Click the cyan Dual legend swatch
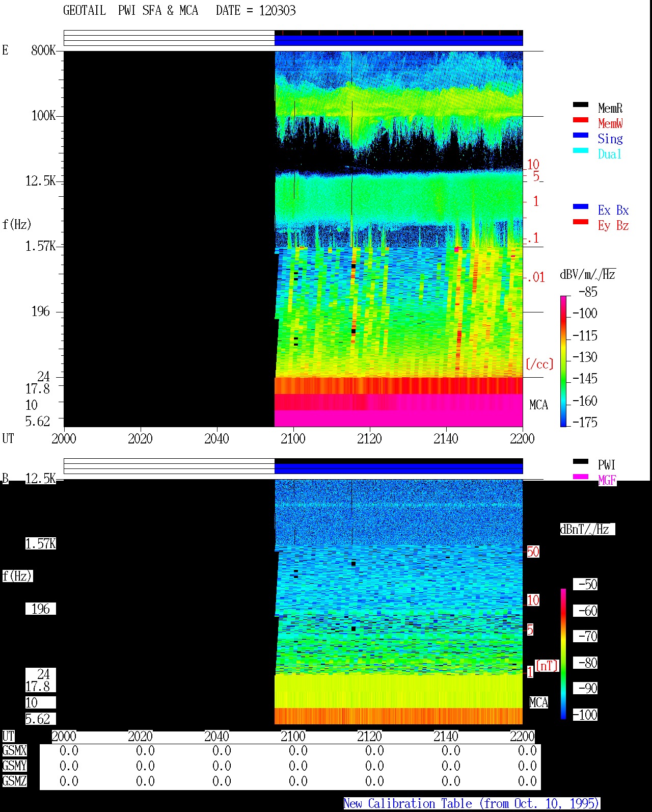 click(x=581, y=150)
